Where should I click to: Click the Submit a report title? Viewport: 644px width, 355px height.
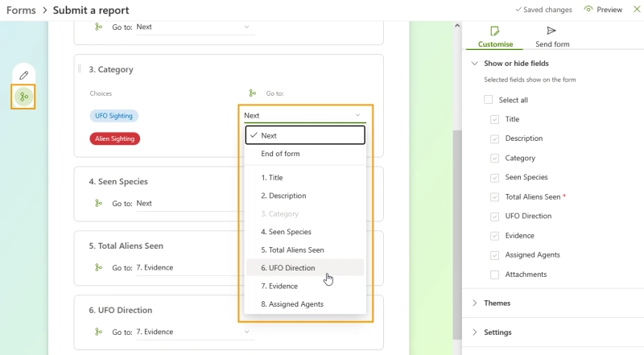pyautogui.click(x=91, y=10)
